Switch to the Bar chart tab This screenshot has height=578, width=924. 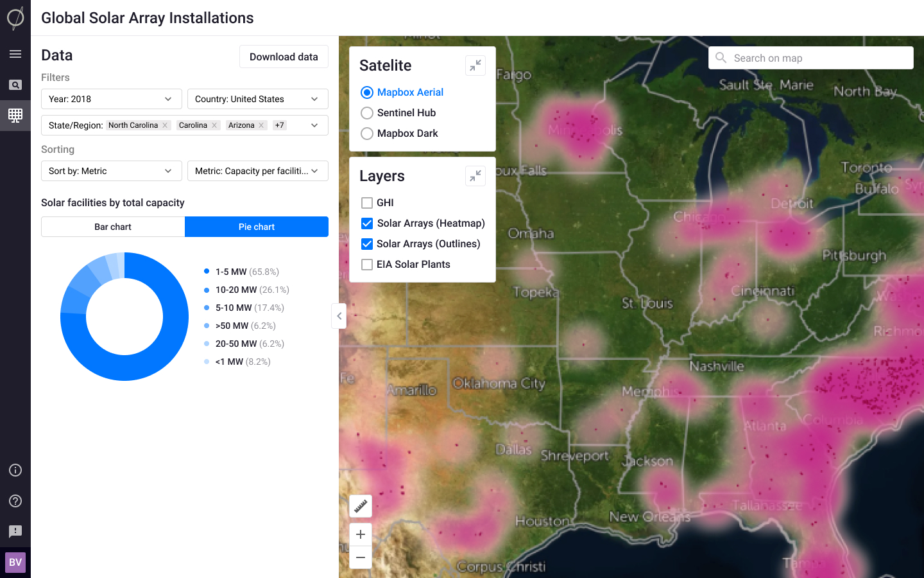coord(113,227)
